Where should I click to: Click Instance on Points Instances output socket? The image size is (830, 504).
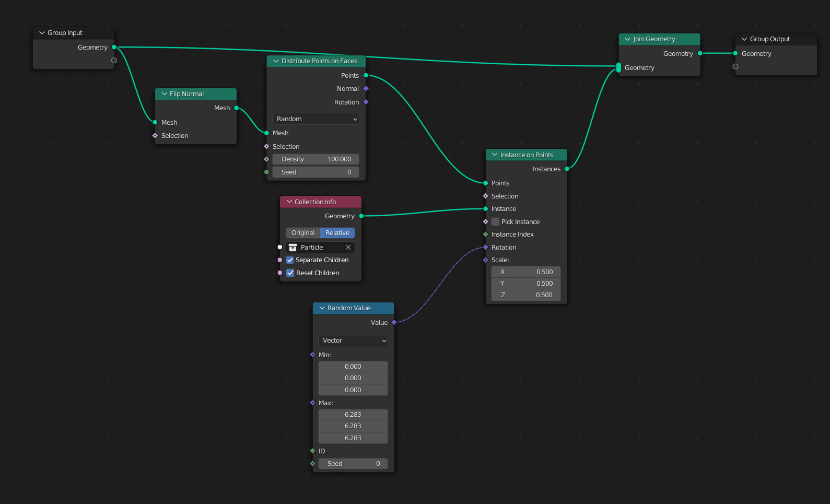(x=567, y=169)
